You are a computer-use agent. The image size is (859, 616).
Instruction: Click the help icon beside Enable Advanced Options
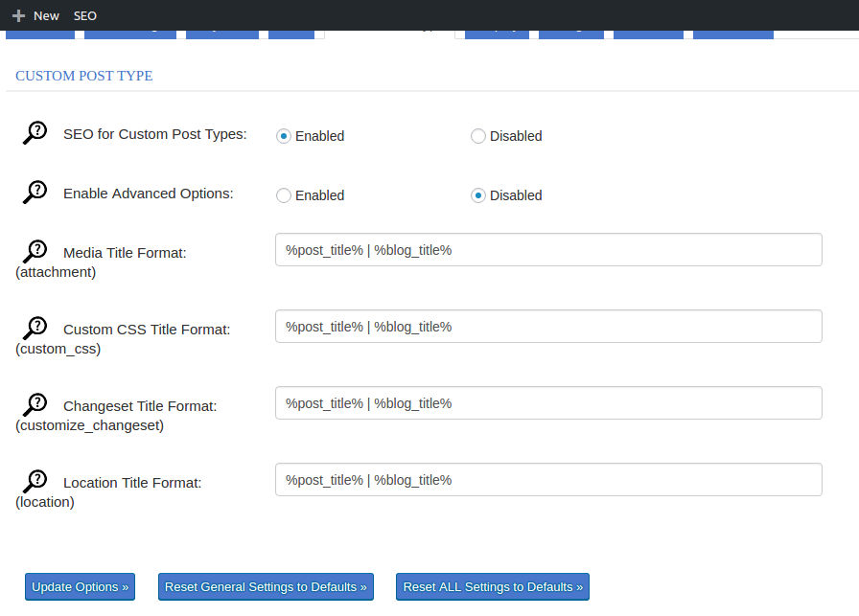point(35,191)
